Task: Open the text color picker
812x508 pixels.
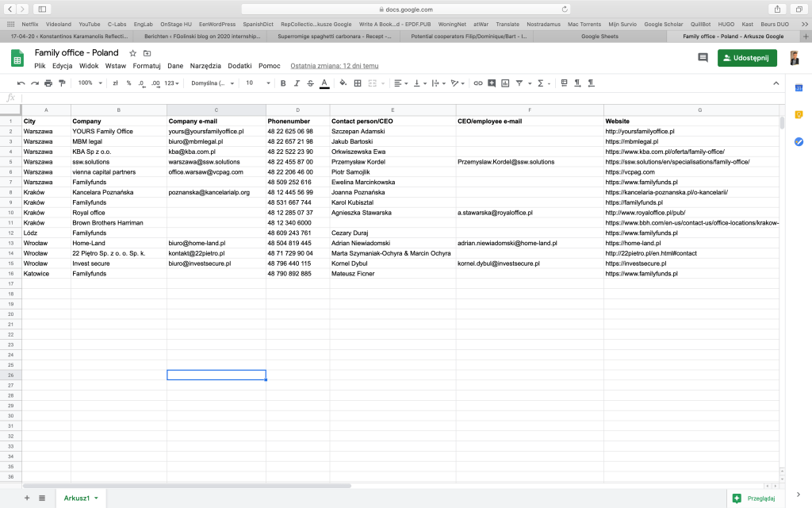Action: pos(324,83)
